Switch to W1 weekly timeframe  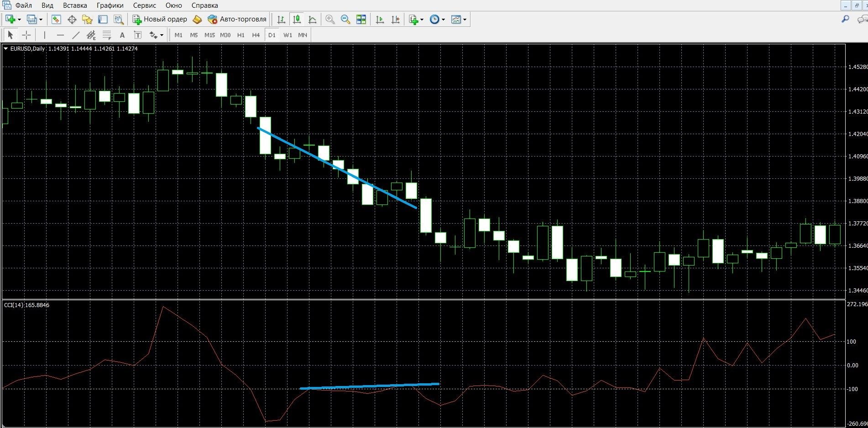(x=288, y=35)
